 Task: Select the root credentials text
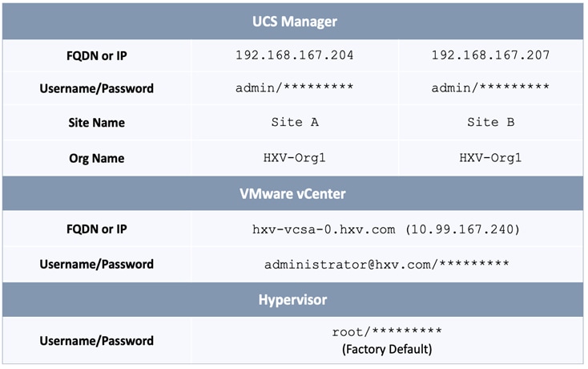click(x=386, y=331)
